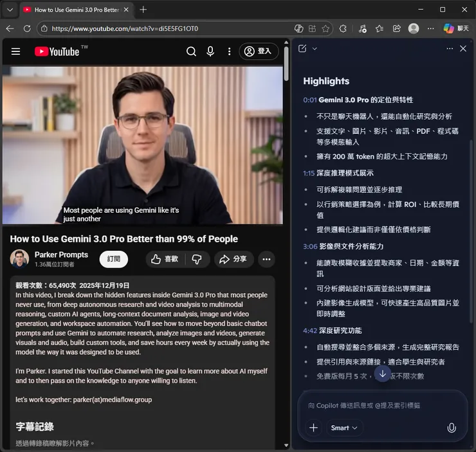Click the YouTube page vertical scrollbar
476x452 pixels.
tap(286, 64)
